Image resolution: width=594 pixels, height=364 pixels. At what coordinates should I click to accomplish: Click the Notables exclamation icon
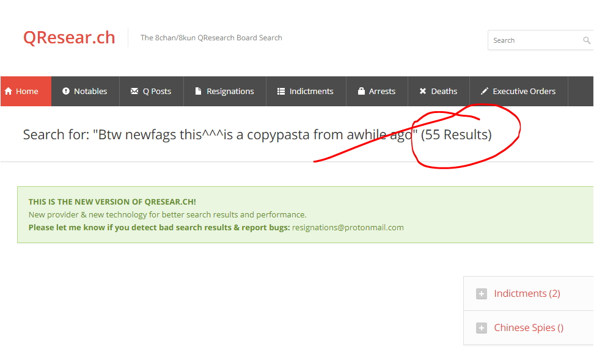[66, 91]
